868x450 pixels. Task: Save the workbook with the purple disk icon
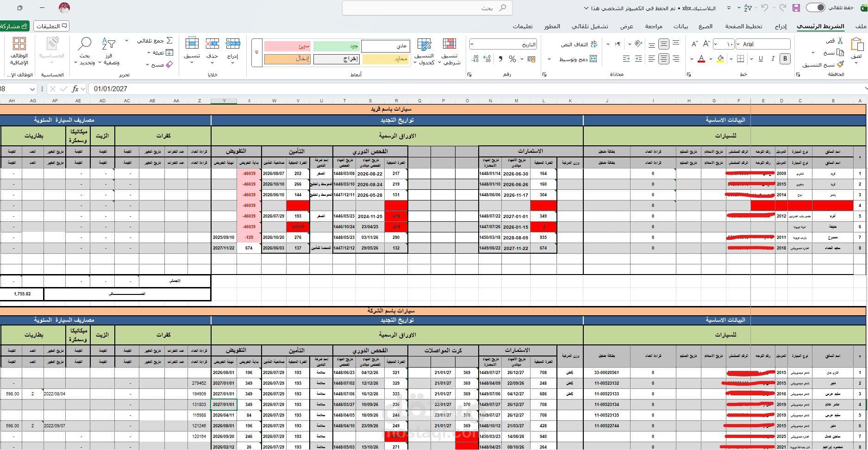[x=796, y=8]
